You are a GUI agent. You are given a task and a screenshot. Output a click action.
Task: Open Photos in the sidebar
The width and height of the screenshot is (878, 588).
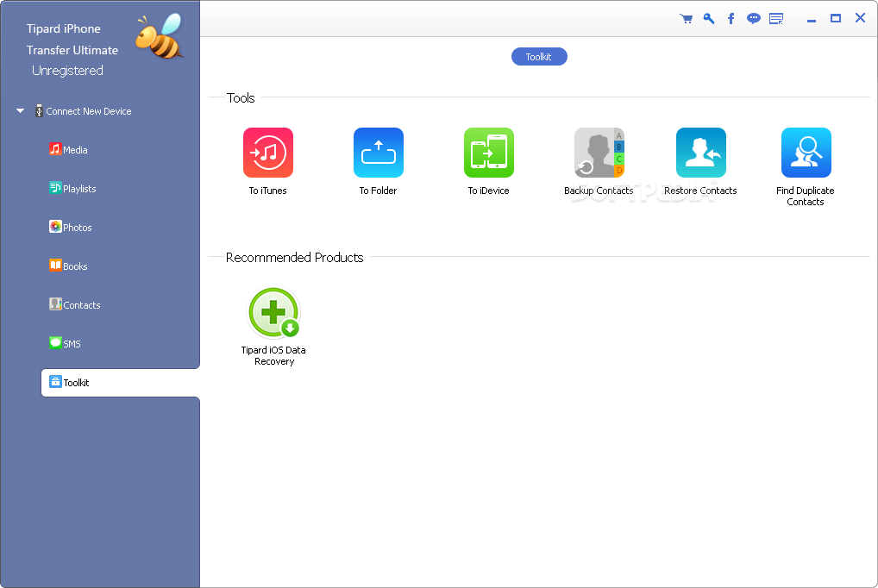pos(71,227)
